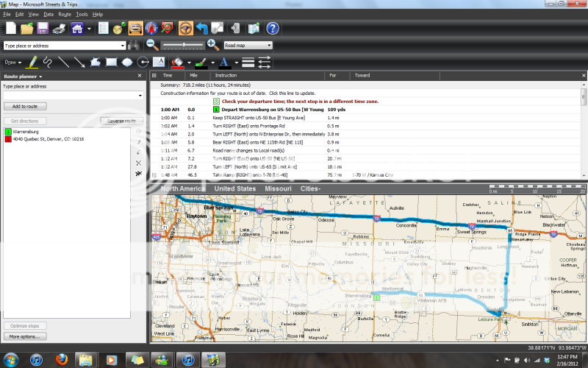Open the File menu
Screen dimensions: 588x368
click(7, 14)
